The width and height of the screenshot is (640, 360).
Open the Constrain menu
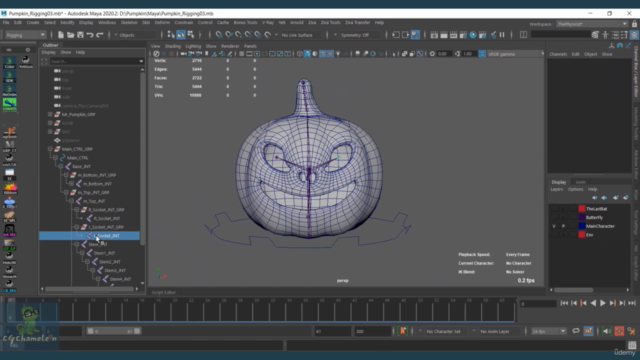click(x=184, y=22)
